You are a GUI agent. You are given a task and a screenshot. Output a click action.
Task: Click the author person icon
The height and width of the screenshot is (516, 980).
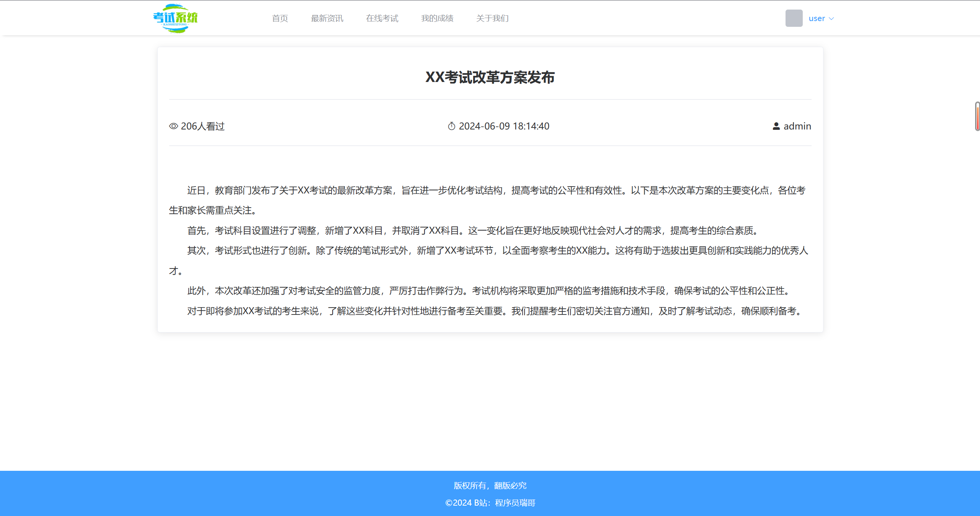(x=776, y=126)
